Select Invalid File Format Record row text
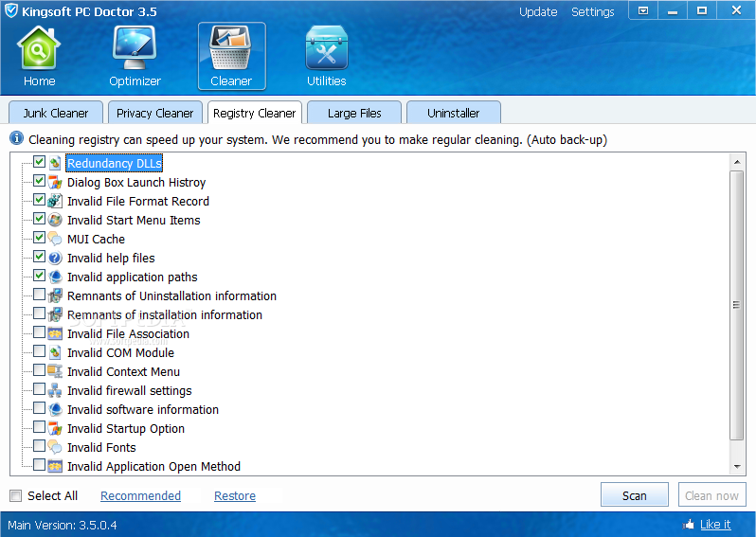The width and height of the screenshot is (756, 537). (138, 201)
